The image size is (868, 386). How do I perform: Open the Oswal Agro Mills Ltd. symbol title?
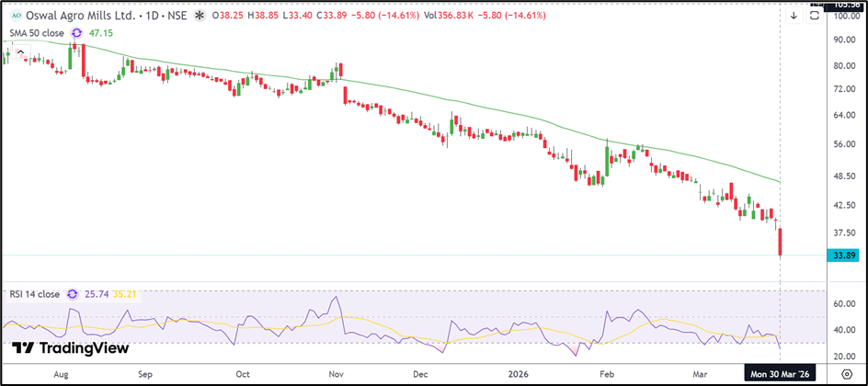(70, 16)
